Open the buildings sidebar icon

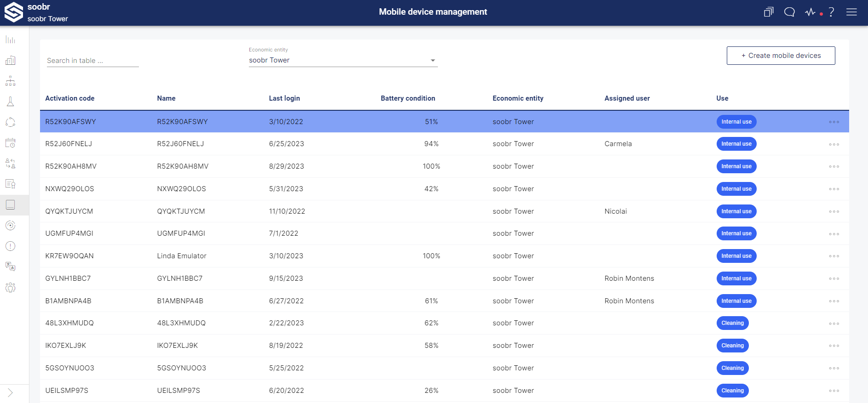(x=10, y=60)
